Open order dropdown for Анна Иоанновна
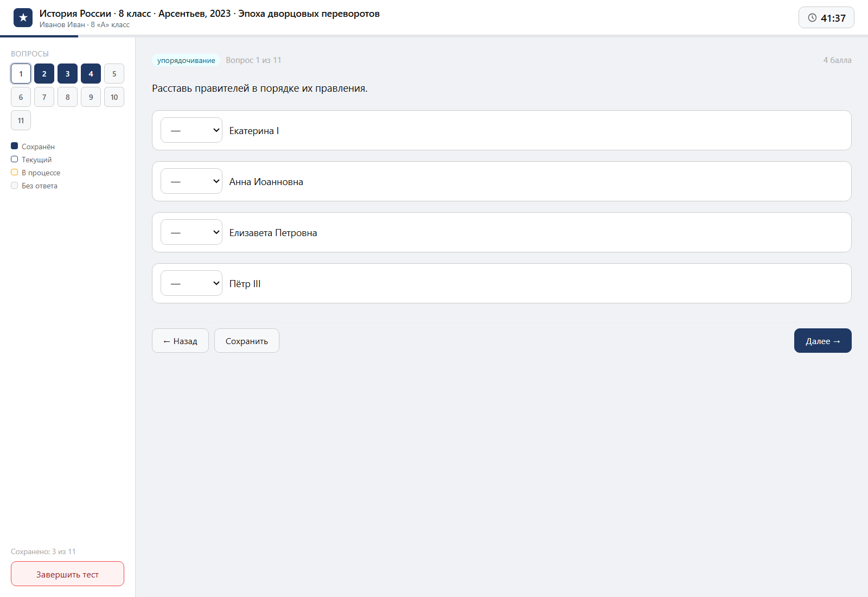 coord(192,181)
